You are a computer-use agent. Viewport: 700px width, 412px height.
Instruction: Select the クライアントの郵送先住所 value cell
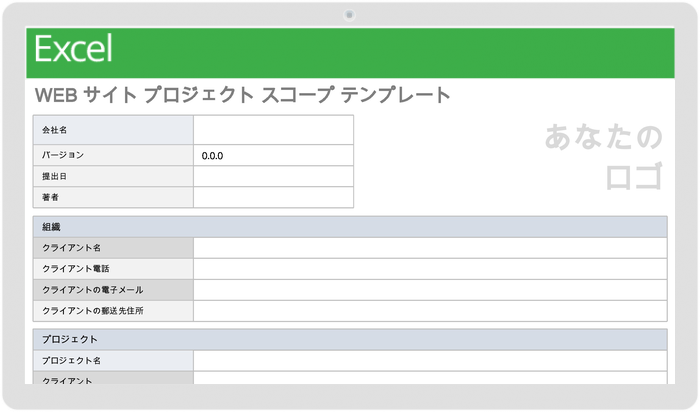coord(430,311)
